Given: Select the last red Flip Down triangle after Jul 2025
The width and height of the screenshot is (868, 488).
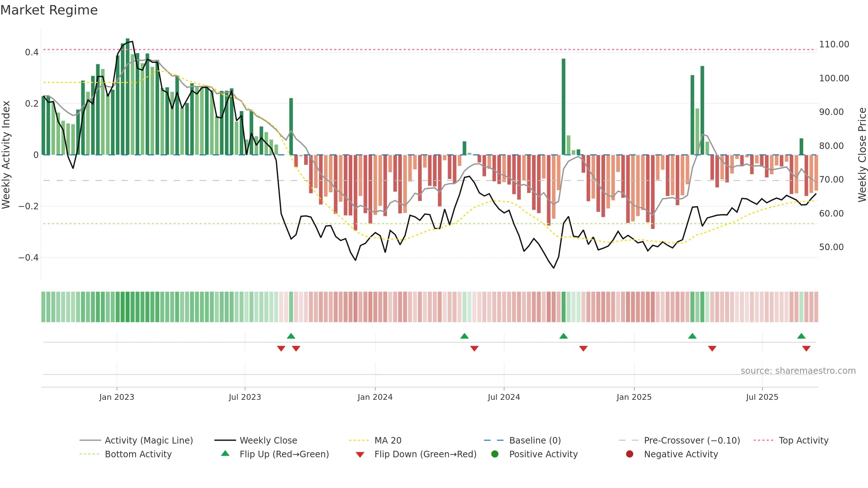Looking at the screenshot, I should 806,348.
